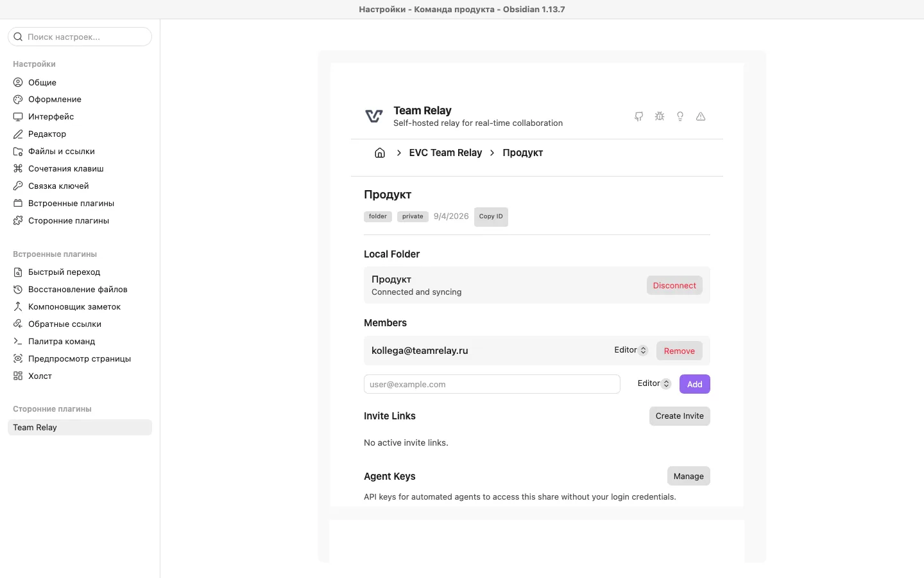Screen dimensions: 924x578
Task: Click the 'folder' tag under the title
Action: [378, 216]
